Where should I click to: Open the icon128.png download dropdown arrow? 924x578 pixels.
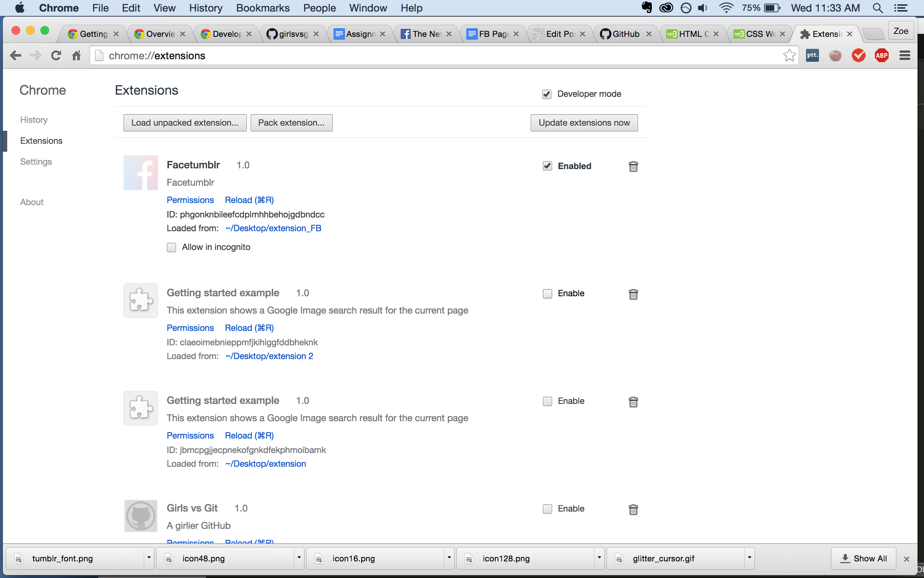point(599,558)
